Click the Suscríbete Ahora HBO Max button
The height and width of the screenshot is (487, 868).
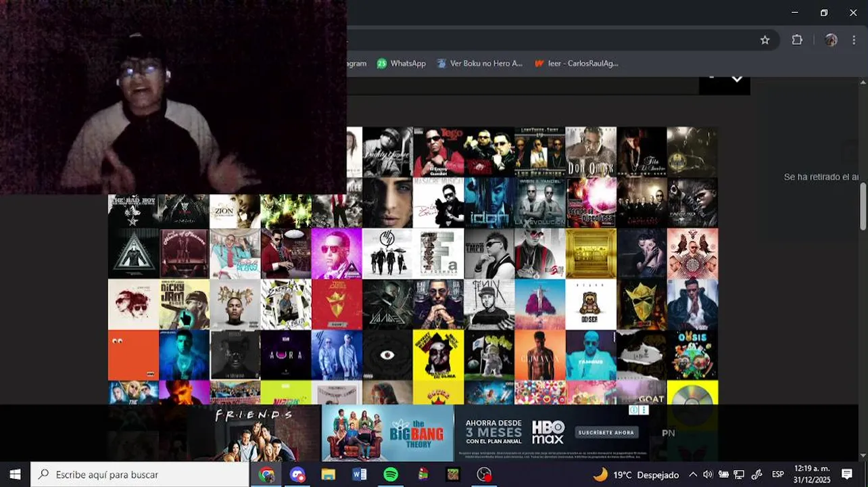click(606, 432)
